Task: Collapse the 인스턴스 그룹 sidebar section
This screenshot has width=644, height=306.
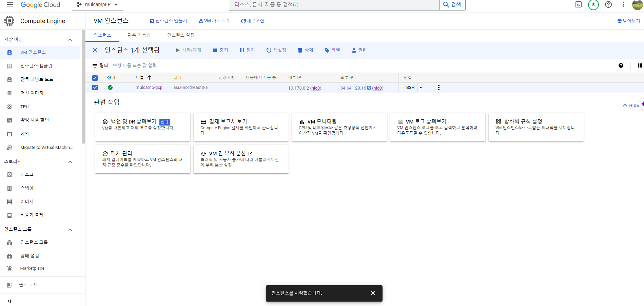Action: 70,230
